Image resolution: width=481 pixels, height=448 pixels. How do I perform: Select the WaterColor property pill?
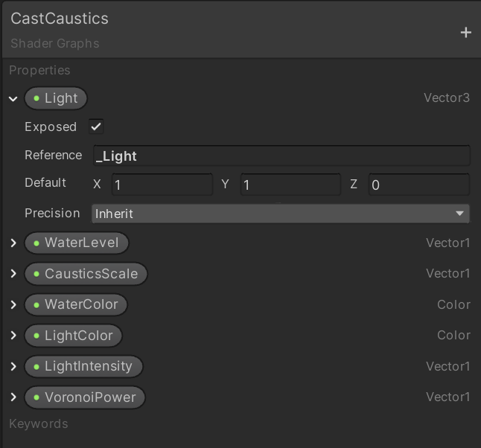[x=76, y=304]
